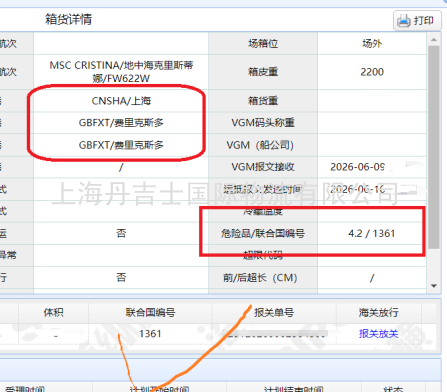Click the VGM报文接收 label
Viewport: 447px width, 392px height.
(263, 167)
